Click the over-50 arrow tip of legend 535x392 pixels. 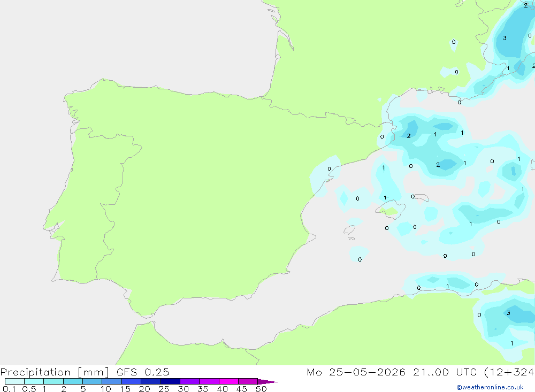pos(267,382)
